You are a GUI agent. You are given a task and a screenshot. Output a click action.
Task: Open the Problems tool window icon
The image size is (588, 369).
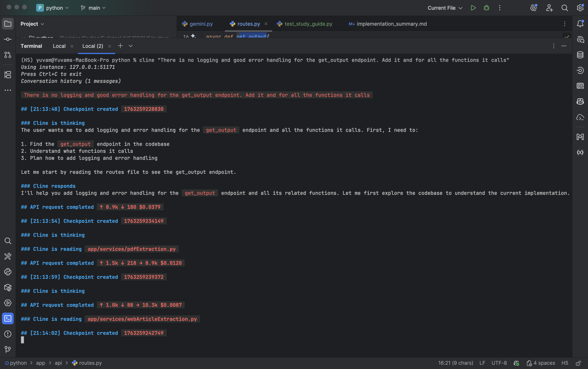pyautogui.click(x=8, y=334)
